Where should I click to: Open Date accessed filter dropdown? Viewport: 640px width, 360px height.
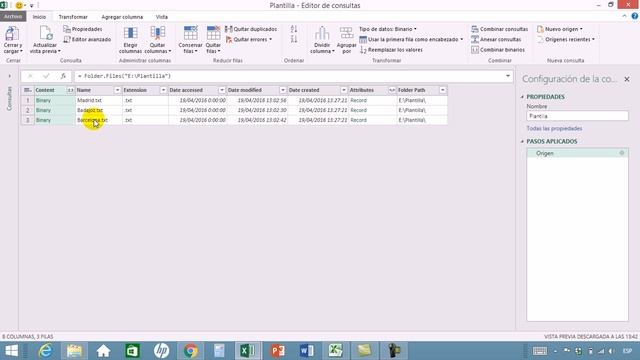pos(222,90)
